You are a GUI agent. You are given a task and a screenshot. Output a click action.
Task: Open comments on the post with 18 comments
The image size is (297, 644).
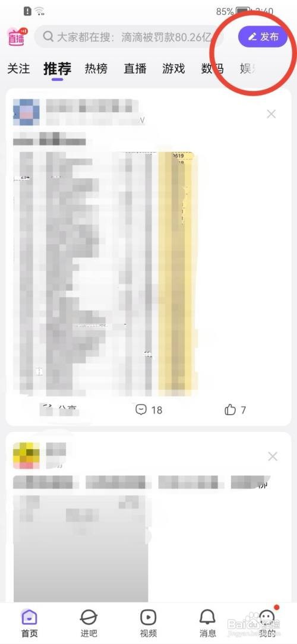point(148,409)
